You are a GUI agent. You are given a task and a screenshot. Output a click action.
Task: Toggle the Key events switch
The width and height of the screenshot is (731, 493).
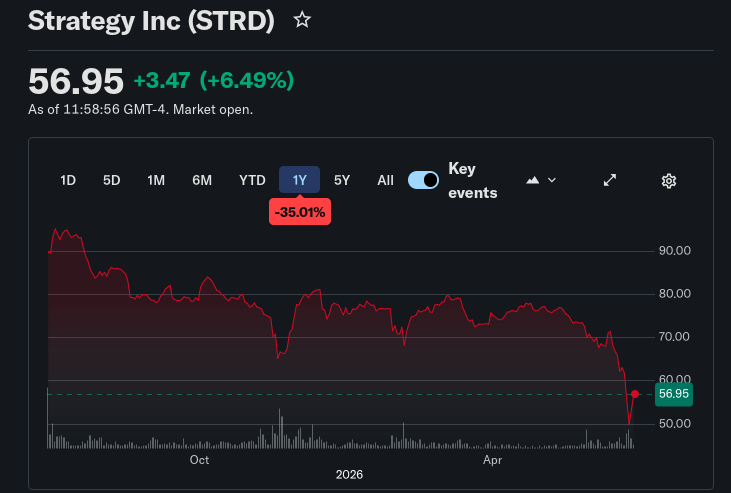[423, 180]
